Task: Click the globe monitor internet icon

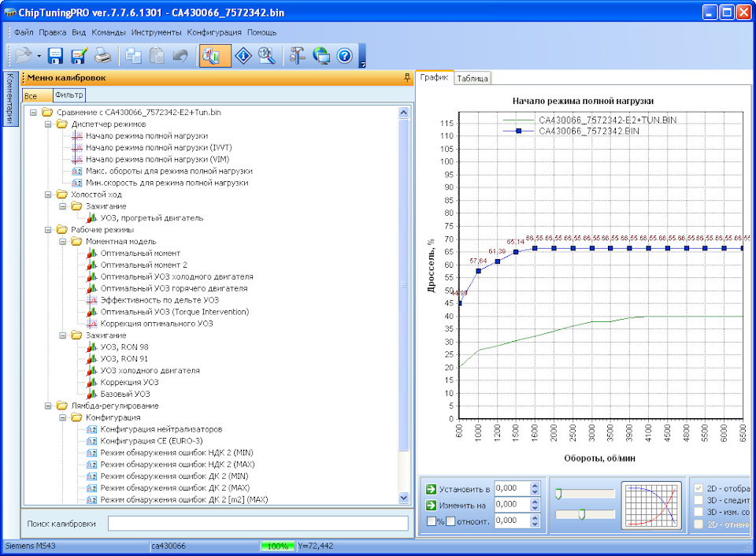Action: pos(321,55)
